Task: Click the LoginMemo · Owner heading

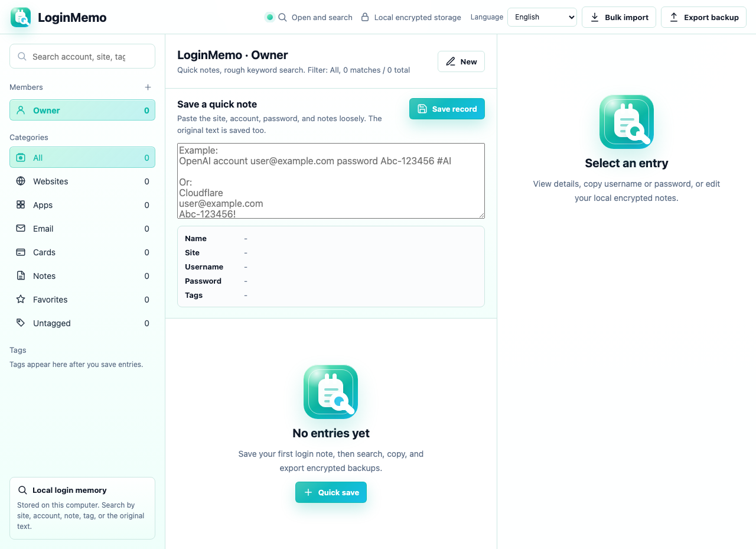Action: click(x=233, y=55)
